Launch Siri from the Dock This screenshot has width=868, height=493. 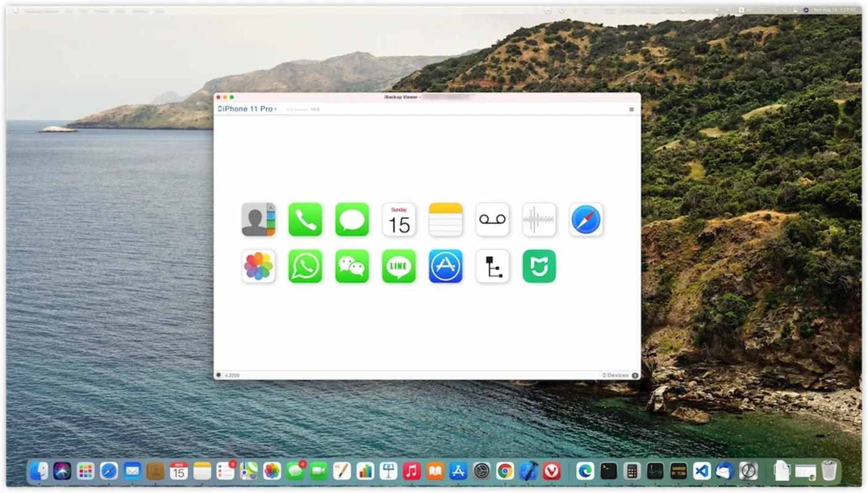[x=62, y=471]
